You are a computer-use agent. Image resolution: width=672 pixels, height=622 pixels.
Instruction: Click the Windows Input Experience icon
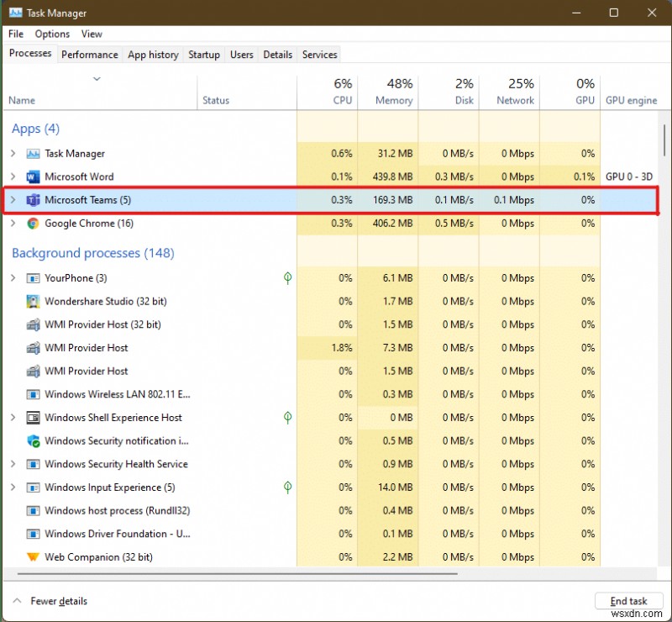(33, 488)
